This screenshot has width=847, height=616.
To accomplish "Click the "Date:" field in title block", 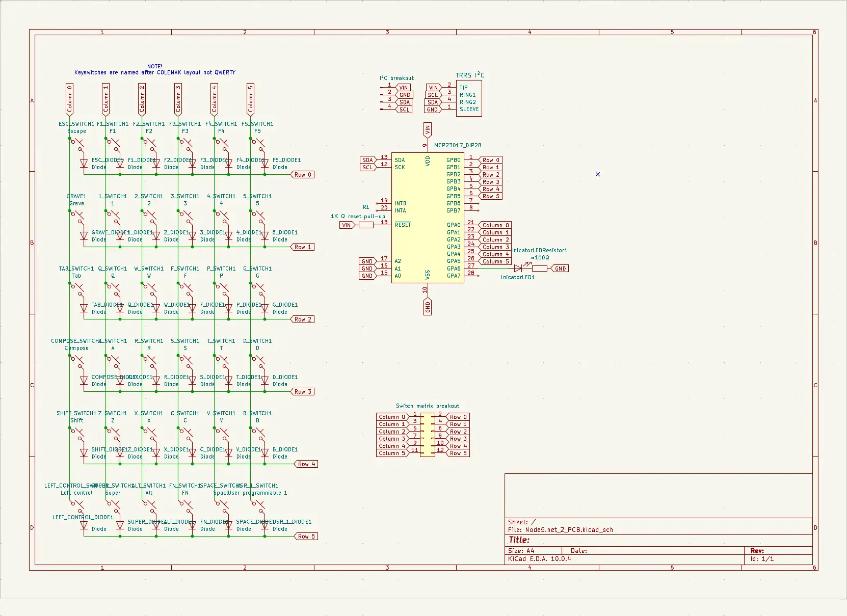I will click(x=579, y=551).
